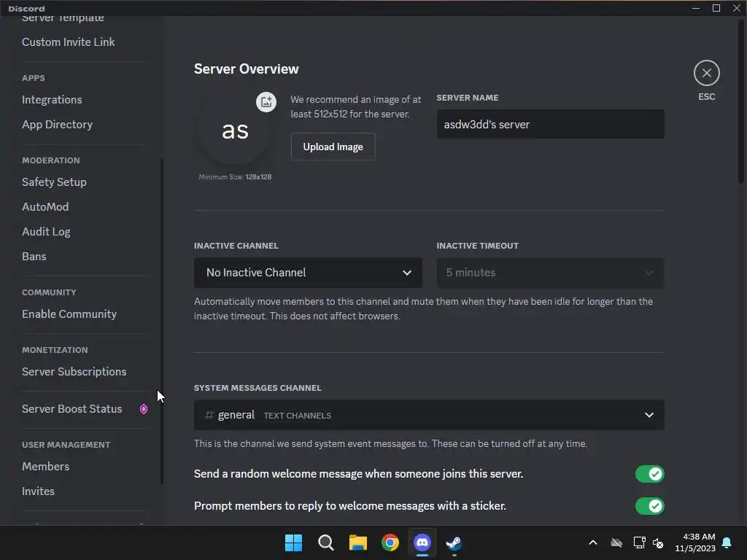Open Members management
The image size is (747, 560).
click(x=46, y=466)
